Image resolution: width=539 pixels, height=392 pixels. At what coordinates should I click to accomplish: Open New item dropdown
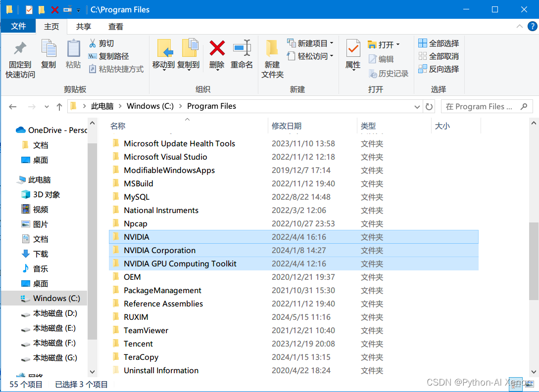(310, 43)
